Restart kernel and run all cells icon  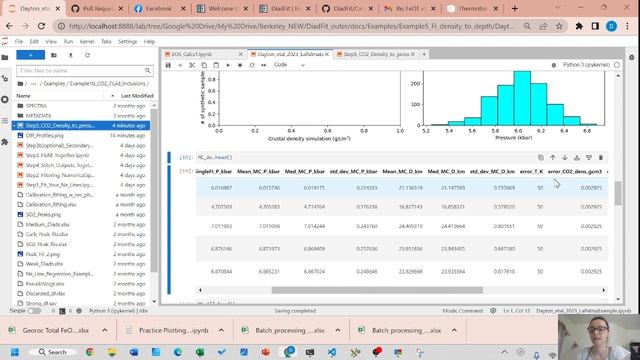pyautogui.click(x=264, y=65)
